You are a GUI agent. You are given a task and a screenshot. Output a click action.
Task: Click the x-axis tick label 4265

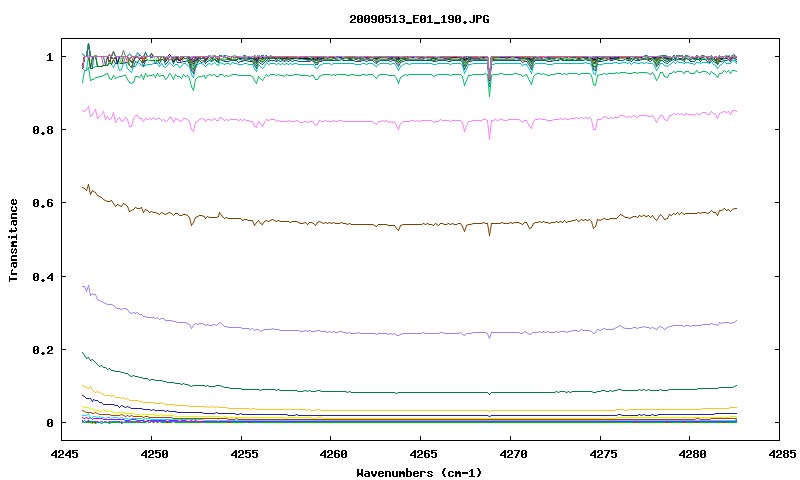423,454
